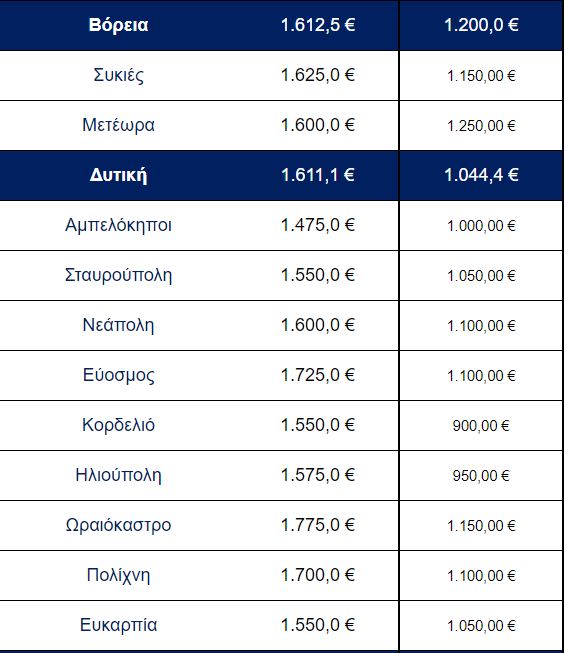
Task: Select the Αμπελόκηποι cell
Action: click(118, 225)
